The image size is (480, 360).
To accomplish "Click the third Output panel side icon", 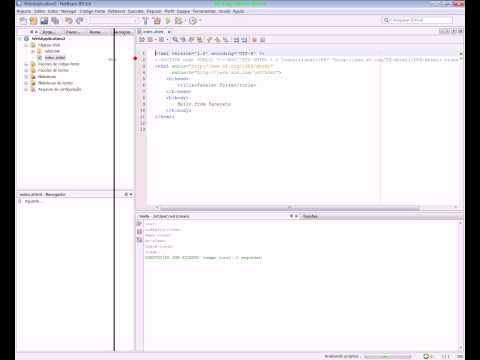I will [x=139, y=240].
